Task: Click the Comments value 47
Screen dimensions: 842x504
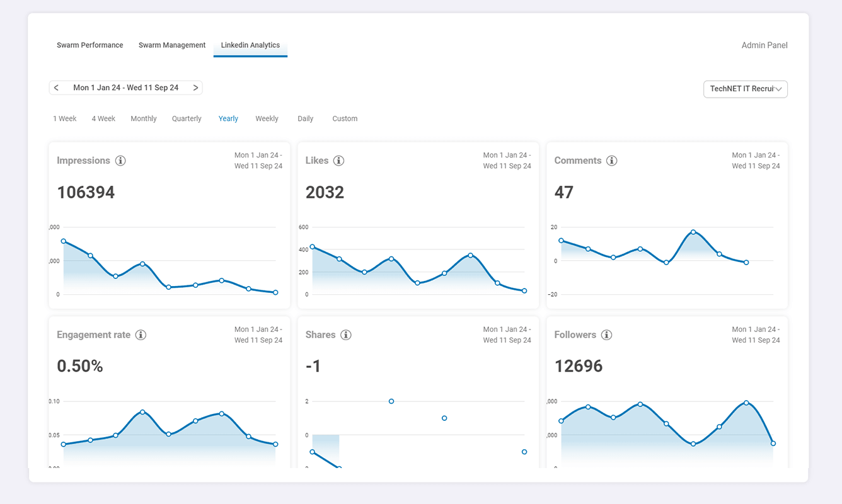Action: pyautogui.click(x=564, y=192)
